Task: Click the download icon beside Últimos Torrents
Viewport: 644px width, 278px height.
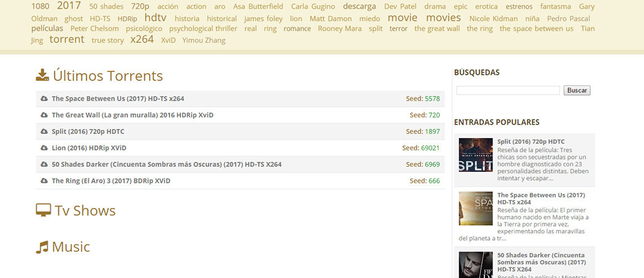Action: 42,75
